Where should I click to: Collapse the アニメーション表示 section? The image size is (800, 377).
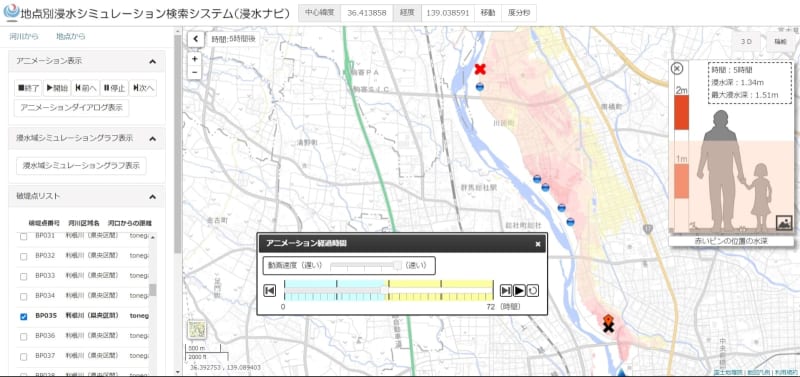point(152,61)
